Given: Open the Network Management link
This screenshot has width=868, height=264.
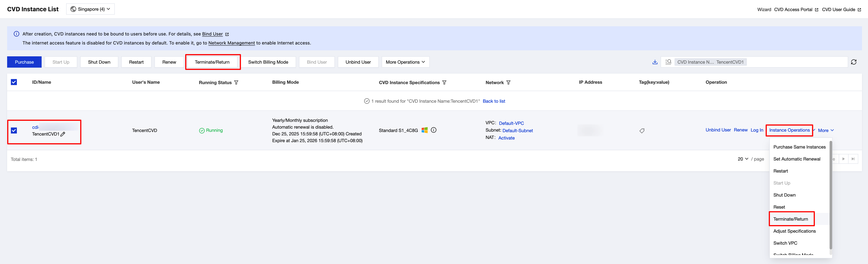Looking at the screenshot, I should (232, 43).
